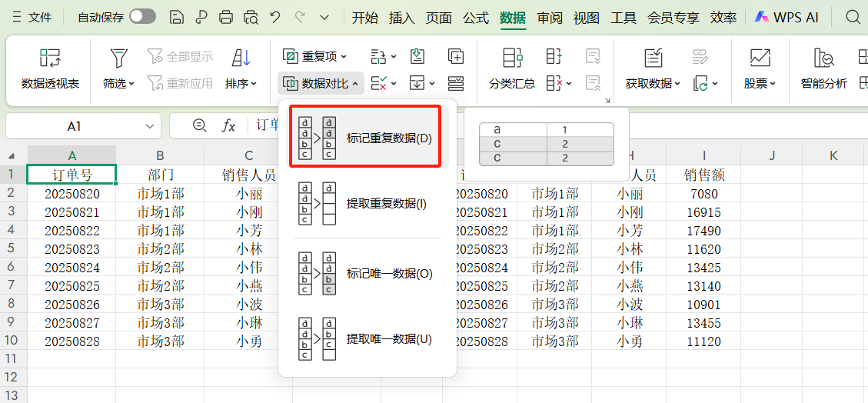Click the 重新应用 reapply button
868x403 pixels.
pyautogui.click(x=180, y=84)
